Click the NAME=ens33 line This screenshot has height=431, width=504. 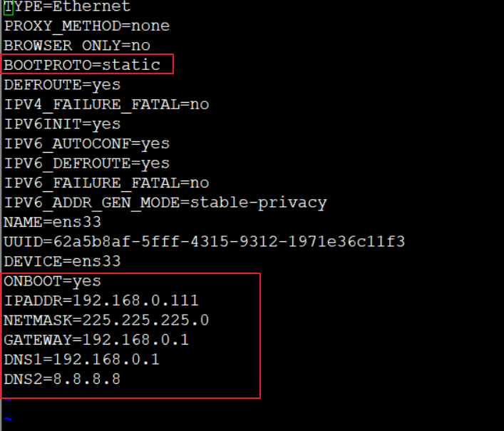pyautogui.click(x=52, y=222)
